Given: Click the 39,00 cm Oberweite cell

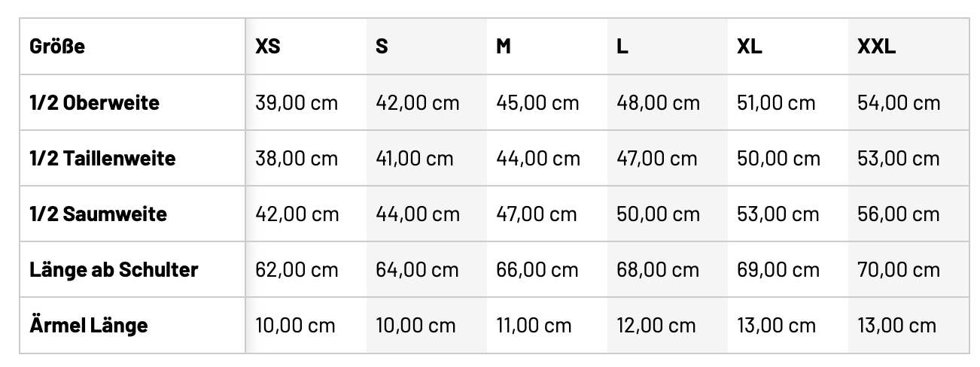Looking at the screenshot, I should pos(297,102).
